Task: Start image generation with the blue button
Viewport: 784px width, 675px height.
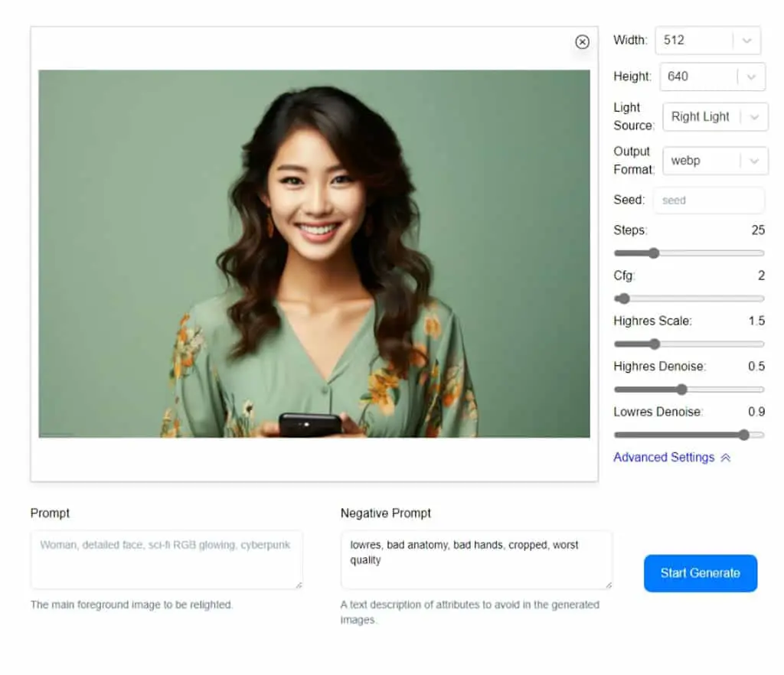Action: [x=701, y=573]
